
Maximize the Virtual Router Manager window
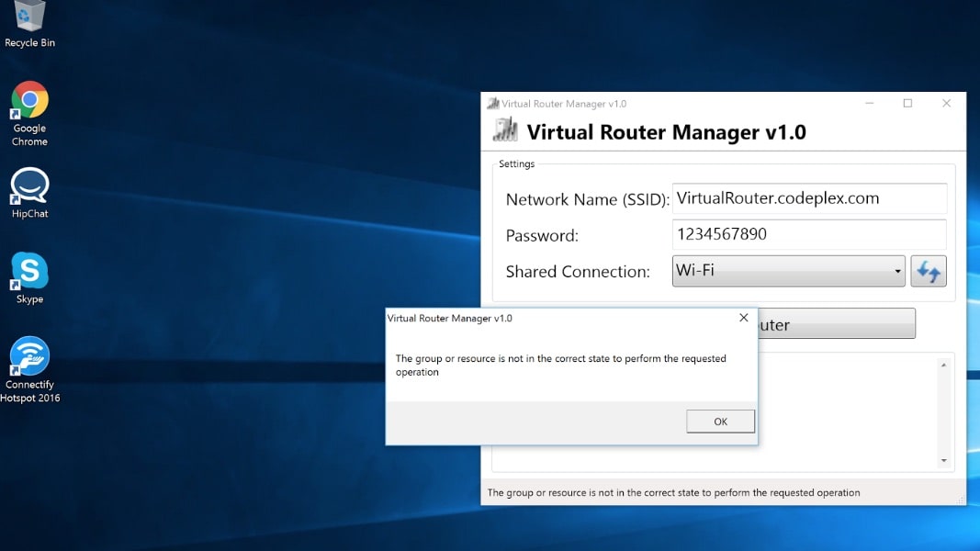907,104
